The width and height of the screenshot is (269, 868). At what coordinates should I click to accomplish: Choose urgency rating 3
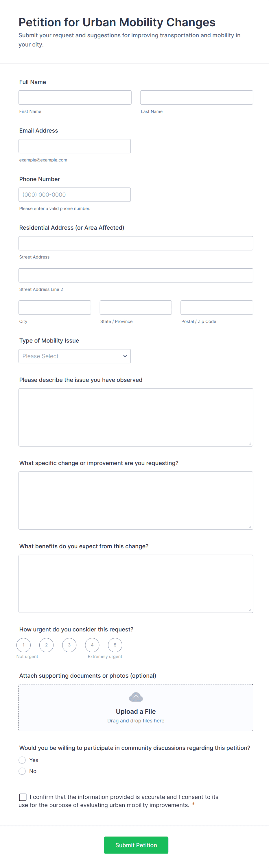pyautogui.click(x=69, y=645)
